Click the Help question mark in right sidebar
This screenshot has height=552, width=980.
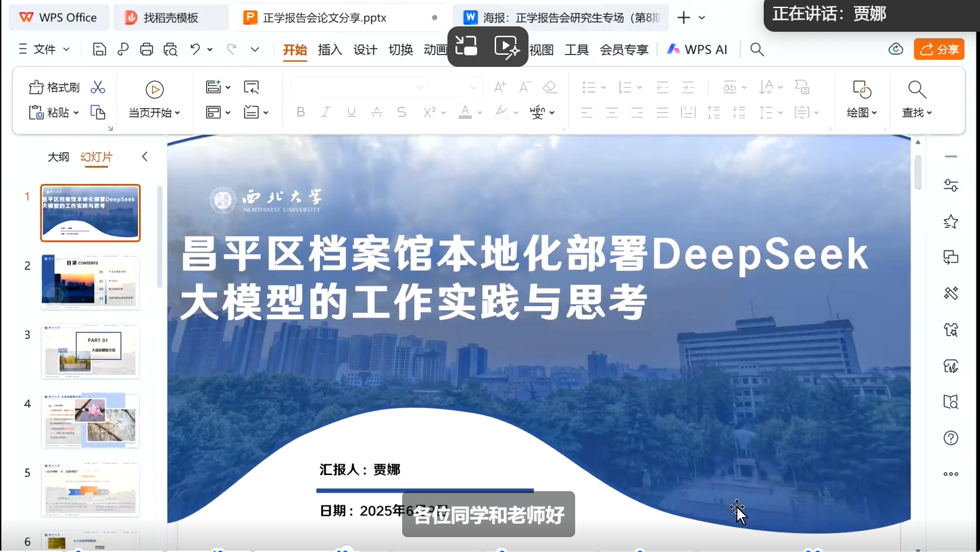click(x=950, y=438)
